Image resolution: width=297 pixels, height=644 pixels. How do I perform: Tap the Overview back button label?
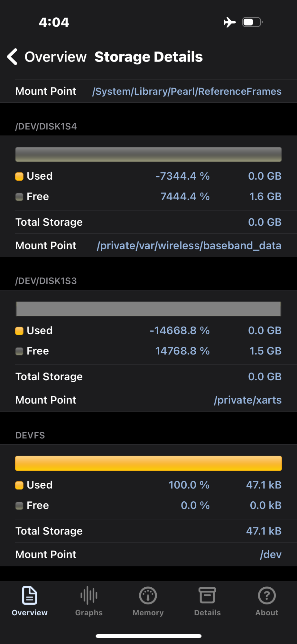click(x=56, y=57)
